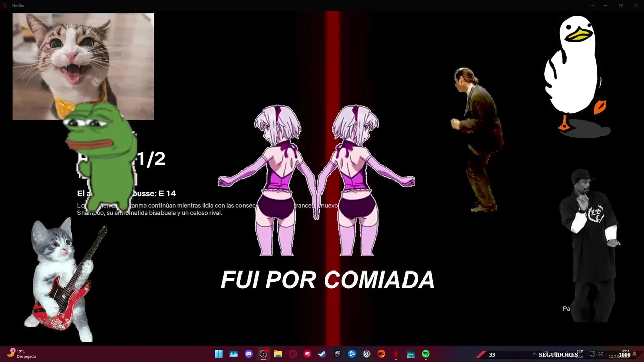
Task: Open the Windows Start menu
Action: 219,354
